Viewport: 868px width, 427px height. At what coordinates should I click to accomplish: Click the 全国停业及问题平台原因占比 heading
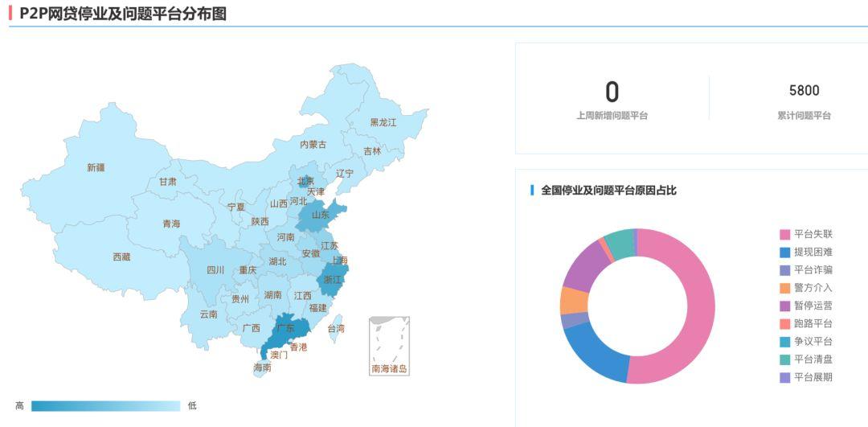608,191
